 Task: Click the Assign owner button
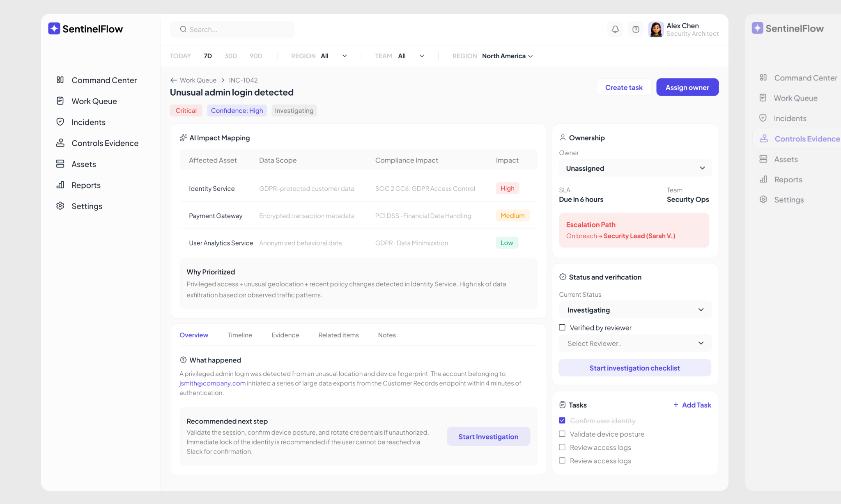coord(687,87)
